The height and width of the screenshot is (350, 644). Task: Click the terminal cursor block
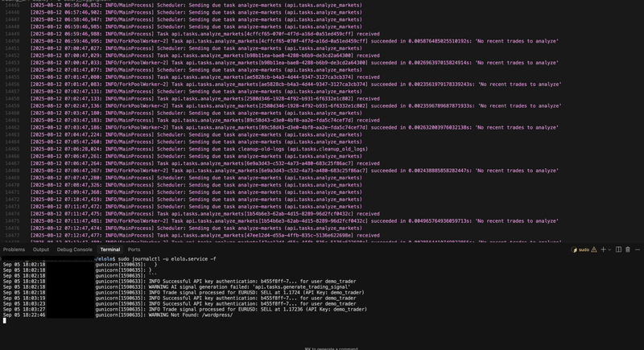[x=5, y=320]
